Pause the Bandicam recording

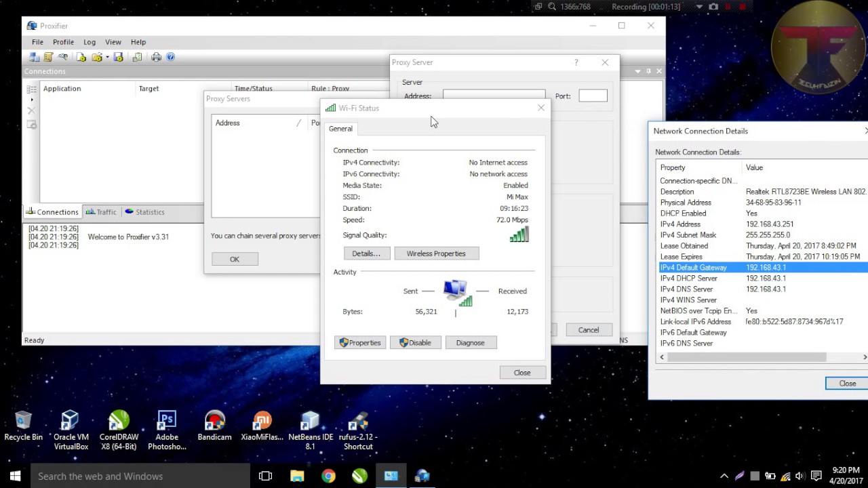tap(729, 7)
